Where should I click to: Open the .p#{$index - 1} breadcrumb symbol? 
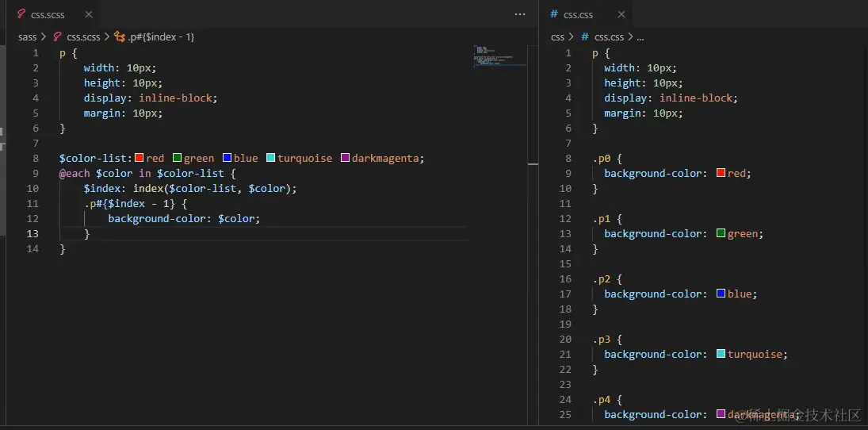pos(161,37)
